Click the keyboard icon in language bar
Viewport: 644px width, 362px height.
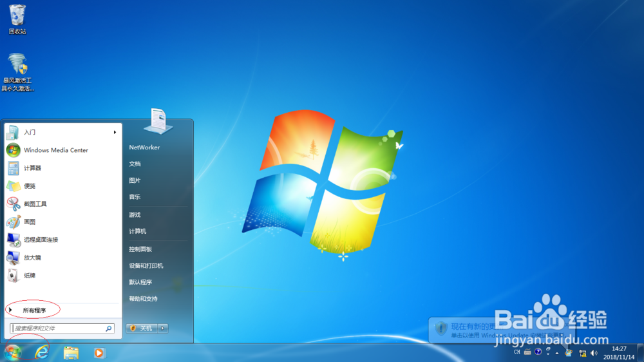click(527, 352)
